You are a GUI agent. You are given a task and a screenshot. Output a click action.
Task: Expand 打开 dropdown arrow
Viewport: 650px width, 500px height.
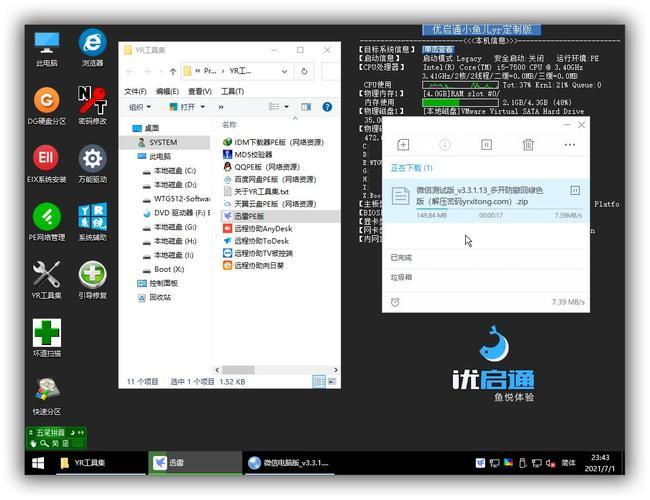pyautogui.click(x=203, y=107)
